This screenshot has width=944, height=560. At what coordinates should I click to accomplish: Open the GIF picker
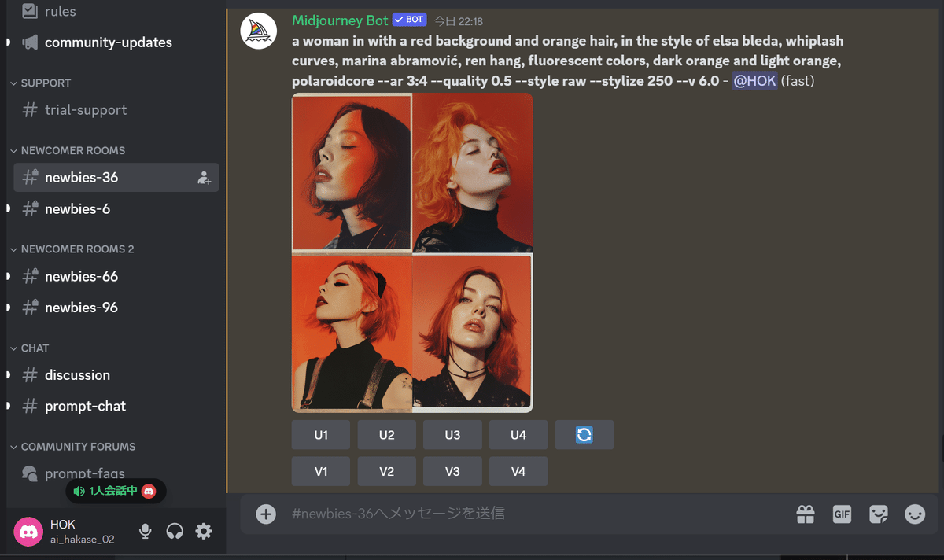click(842, 514)
